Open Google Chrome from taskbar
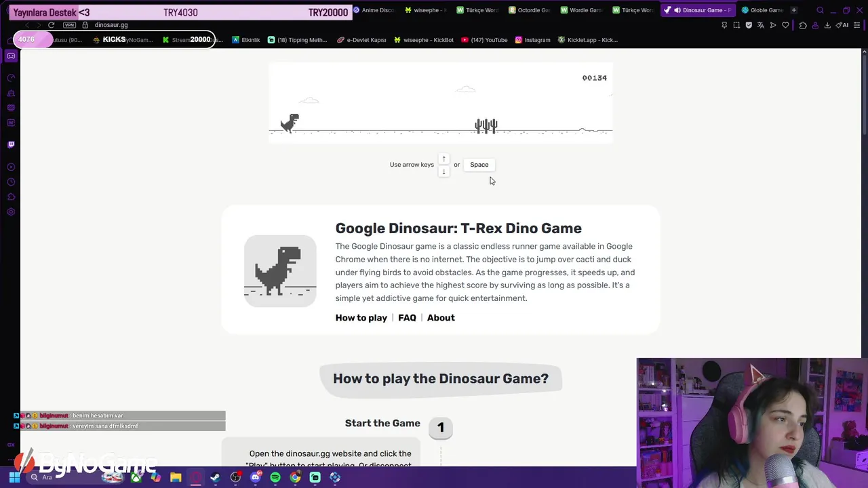 click(x=295, y=477)
